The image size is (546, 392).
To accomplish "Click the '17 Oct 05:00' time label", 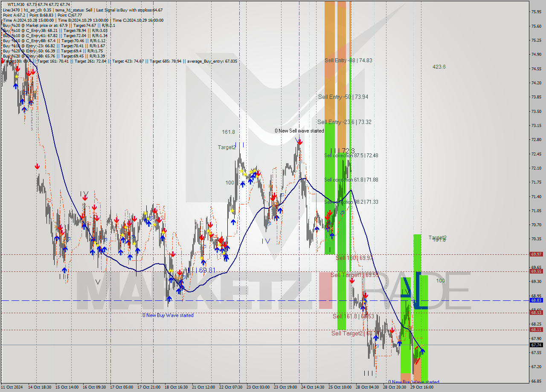I will coord(122,387).
